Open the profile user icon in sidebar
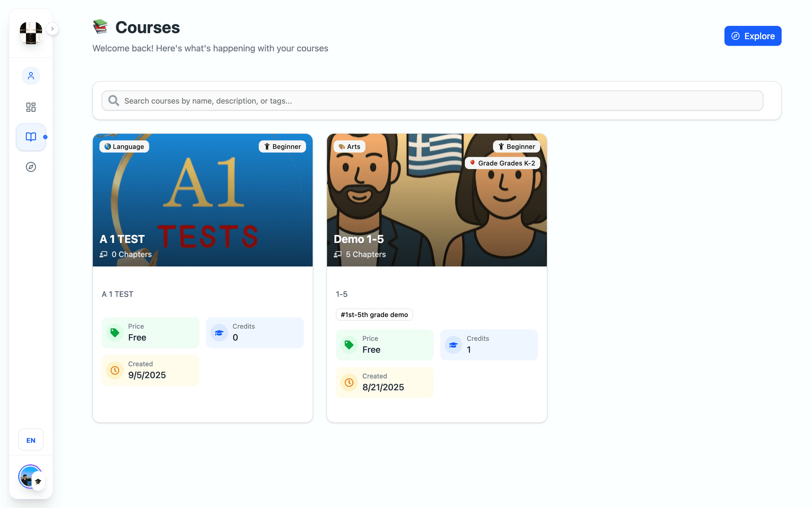The height and width of the screenshot is (508, 812). tap(31, 76)
